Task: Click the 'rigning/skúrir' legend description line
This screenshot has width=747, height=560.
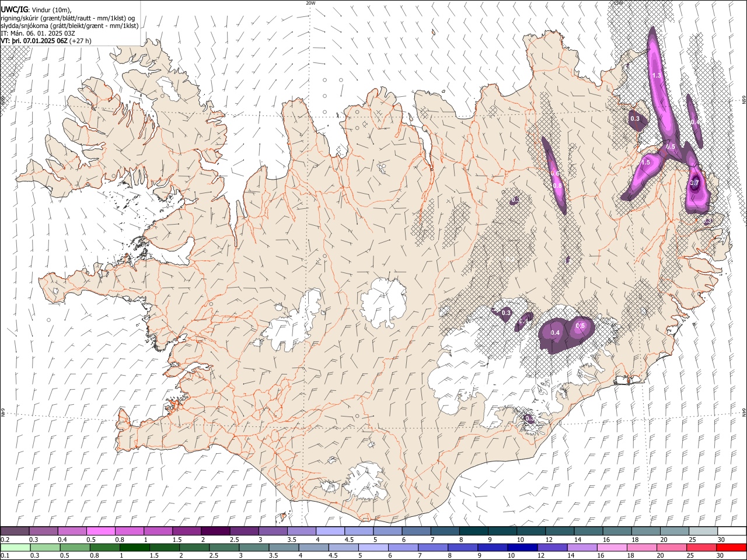Action: (x=68, y=17)
